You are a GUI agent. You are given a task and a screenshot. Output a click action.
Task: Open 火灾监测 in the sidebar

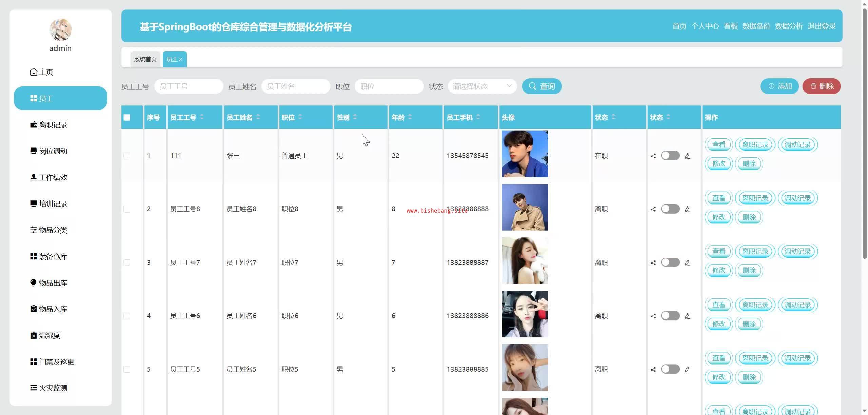53,388
